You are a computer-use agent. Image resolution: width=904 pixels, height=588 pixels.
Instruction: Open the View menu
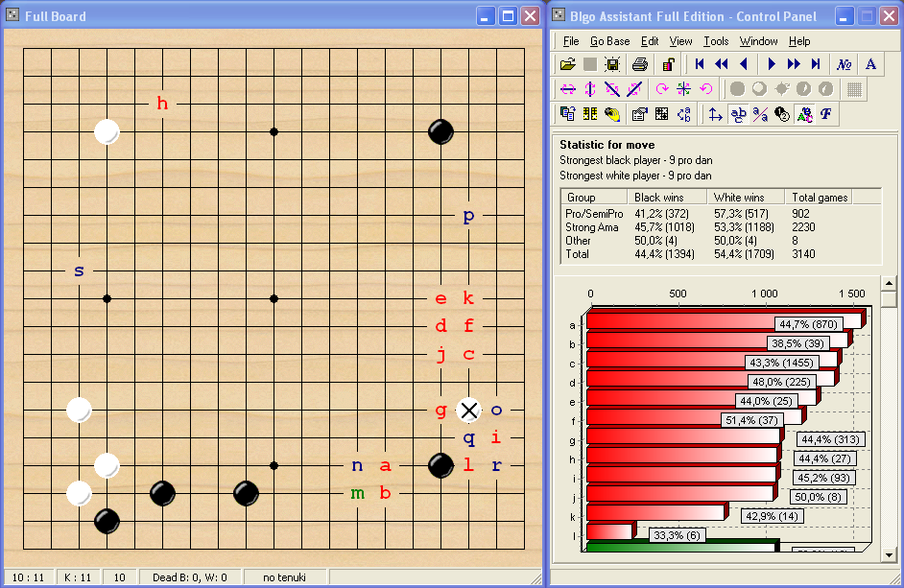point(681,41)
